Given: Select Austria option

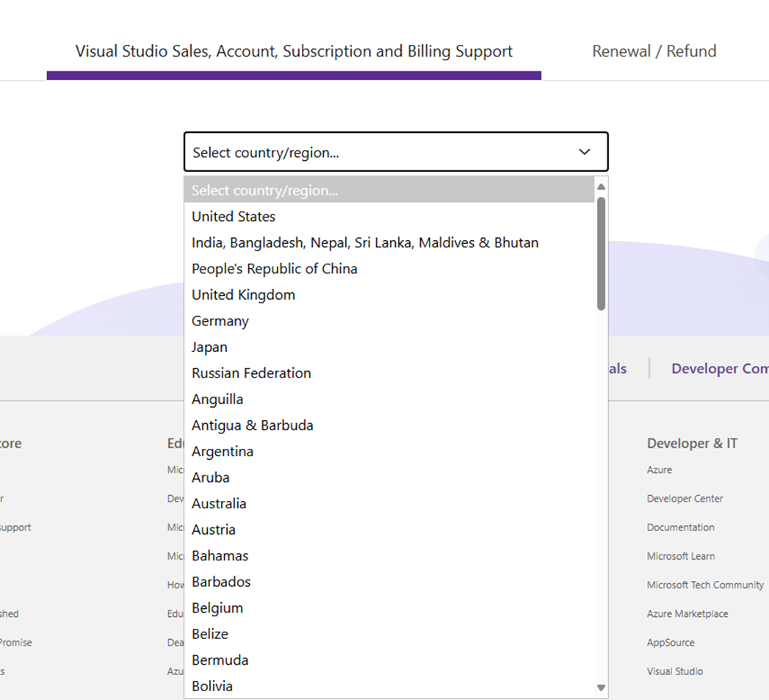Looking at the screenshot, I should click(x=389, y=530).
